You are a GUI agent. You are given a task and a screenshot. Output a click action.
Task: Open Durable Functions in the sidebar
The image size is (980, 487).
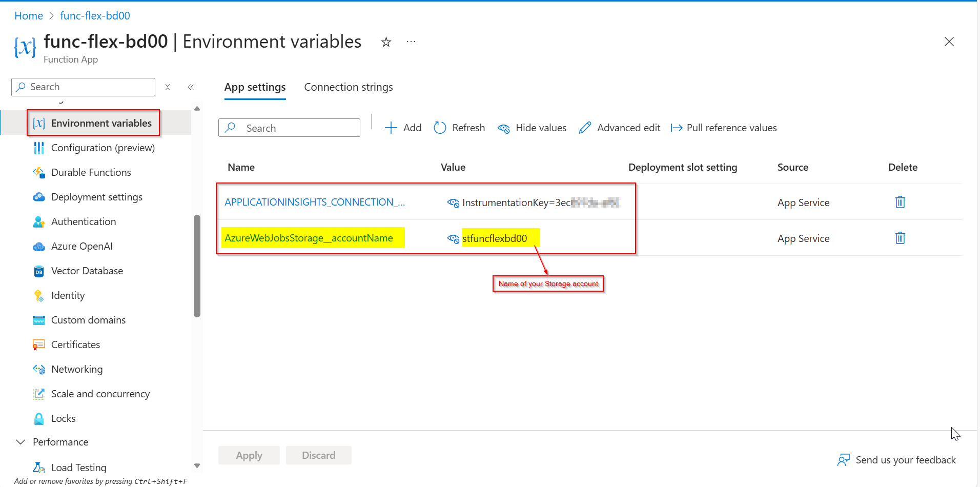coord(91,172)
